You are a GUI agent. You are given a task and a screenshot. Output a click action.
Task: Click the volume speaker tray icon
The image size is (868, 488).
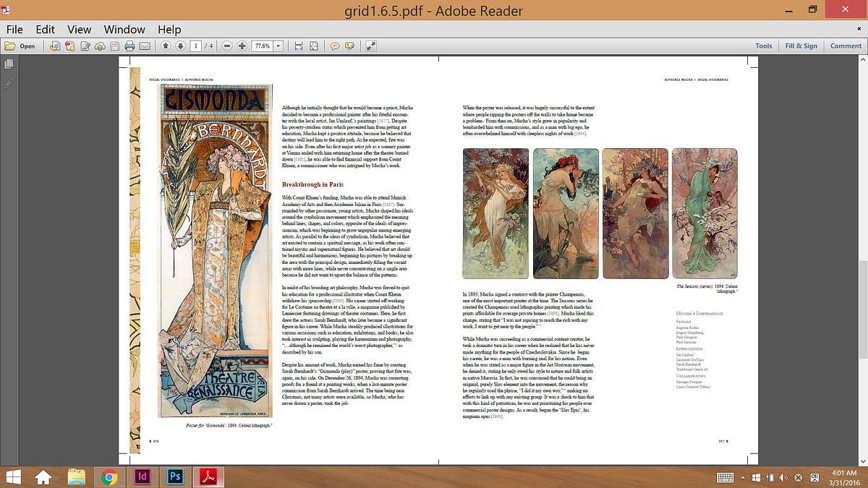[x=783, y=477]
